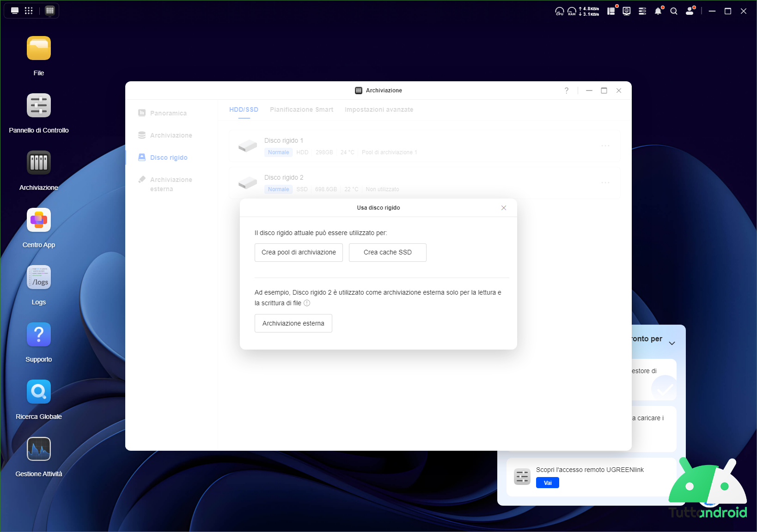
Task: Open notifications bell icon
Action: coord(658,11)
